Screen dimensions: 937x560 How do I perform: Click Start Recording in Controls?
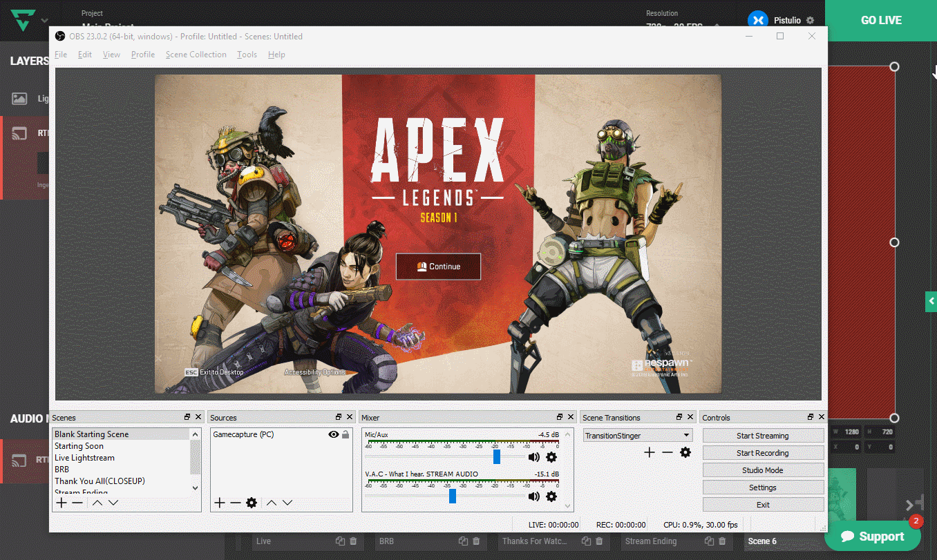point(763,453)
